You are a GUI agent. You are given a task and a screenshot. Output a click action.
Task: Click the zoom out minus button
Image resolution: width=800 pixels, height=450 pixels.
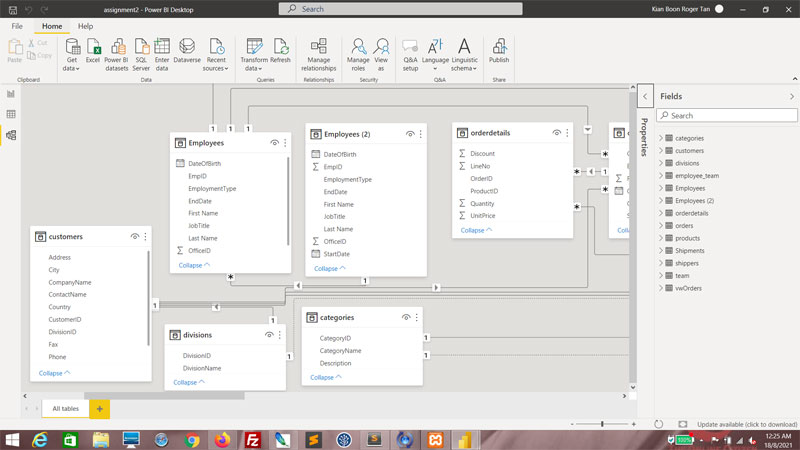[572, 424]
